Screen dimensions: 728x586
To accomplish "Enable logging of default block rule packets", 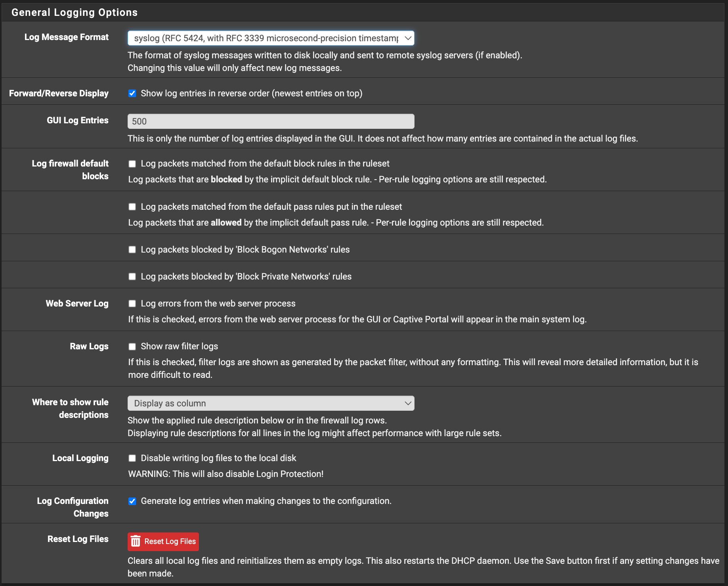I will click(x=132, y=163).
